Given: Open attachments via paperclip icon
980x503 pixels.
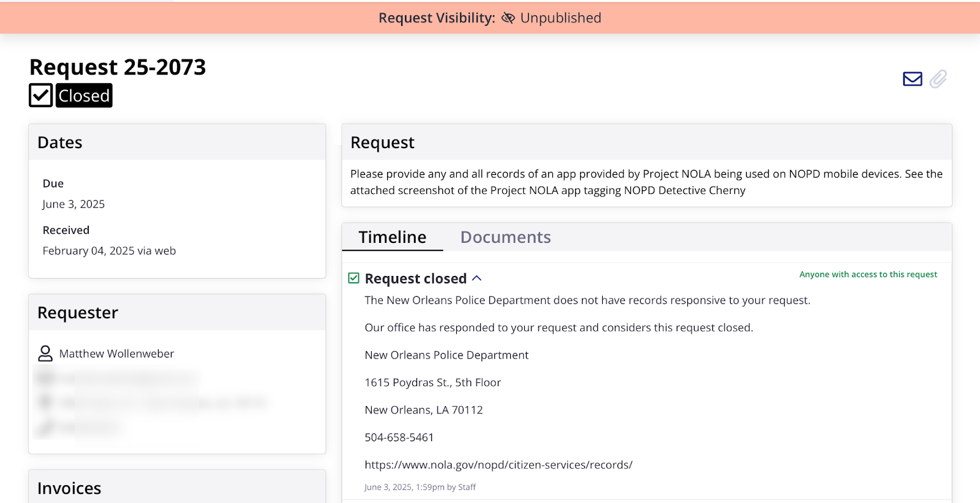Looking at the screenshot, I should (938, 79).
